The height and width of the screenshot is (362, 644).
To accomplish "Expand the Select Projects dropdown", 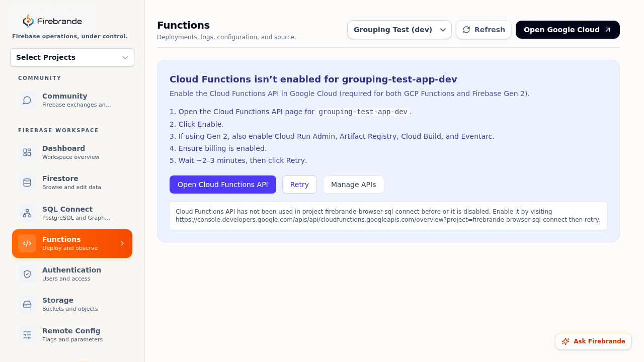I will (72, 57).
